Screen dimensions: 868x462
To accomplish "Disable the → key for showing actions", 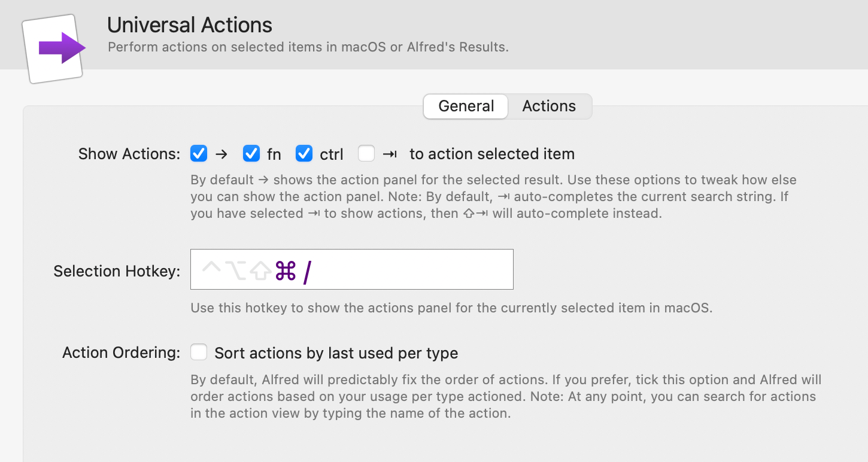I will tap(198, 153).
